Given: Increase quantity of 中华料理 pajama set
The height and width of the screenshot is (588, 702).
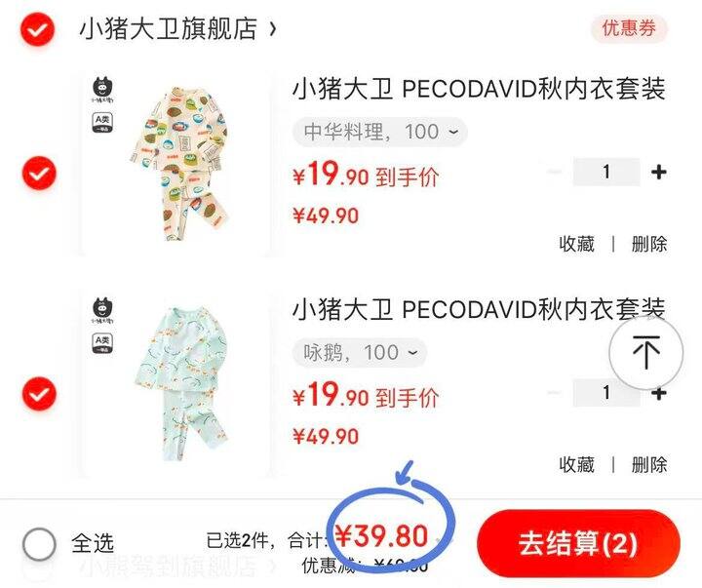Looking at the screenshot, I should (x=658, y=172).
